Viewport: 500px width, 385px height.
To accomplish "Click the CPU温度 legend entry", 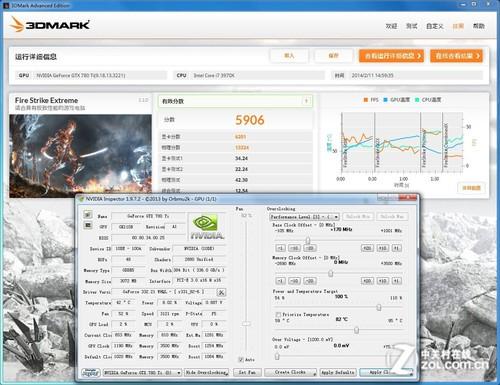I will (x=428, y=100).
